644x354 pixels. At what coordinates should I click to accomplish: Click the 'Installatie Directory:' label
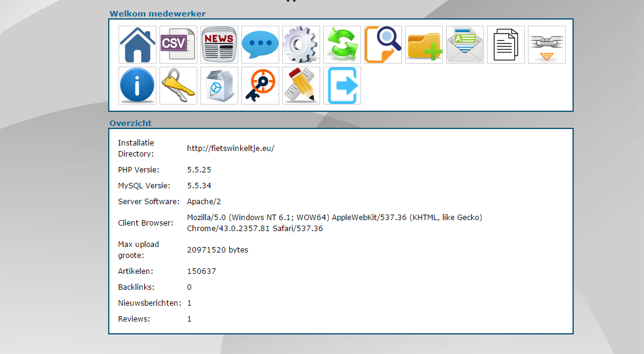[x=136, y=149]
